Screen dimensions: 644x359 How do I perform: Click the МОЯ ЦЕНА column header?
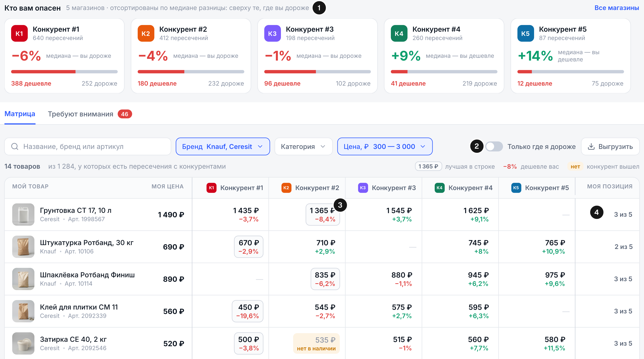click(167, 186)
